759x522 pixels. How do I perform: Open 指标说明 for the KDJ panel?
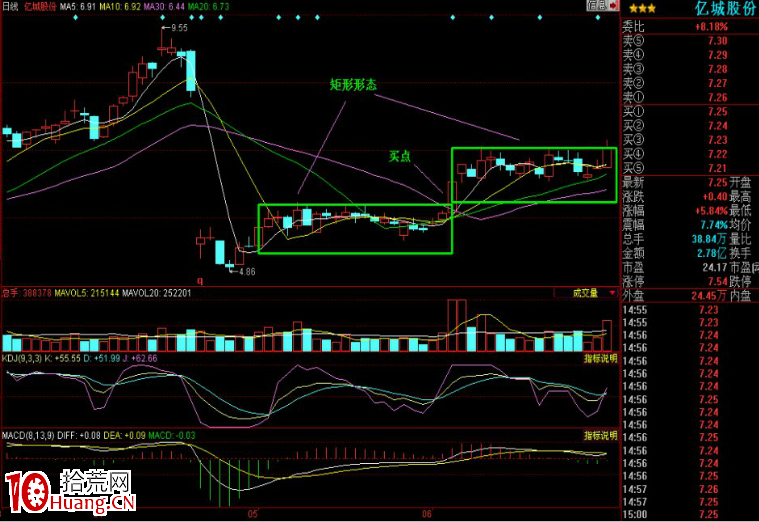(x=601, y=358)
